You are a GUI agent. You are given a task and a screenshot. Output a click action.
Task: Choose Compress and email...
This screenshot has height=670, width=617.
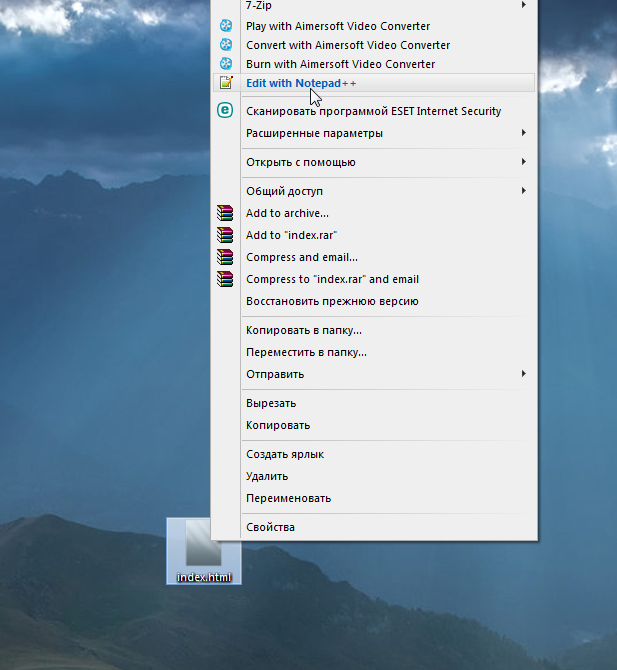tap(374, 257)
